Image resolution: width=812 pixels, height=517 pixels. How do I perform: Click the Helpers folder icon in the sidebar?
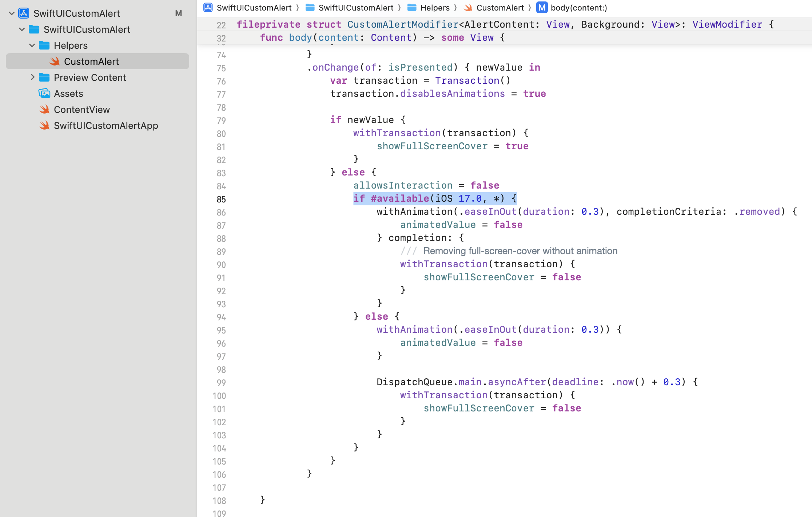click(44, 46)
